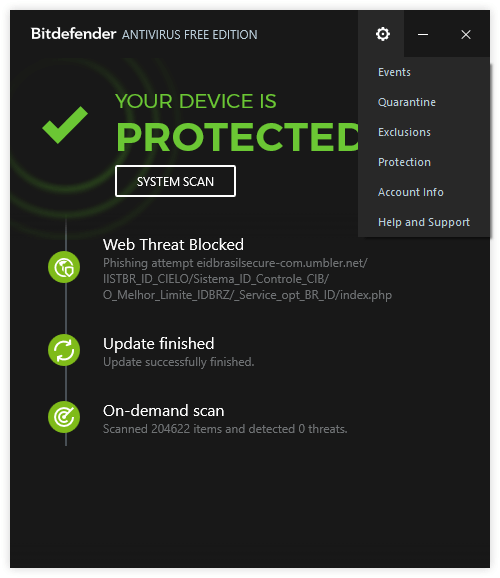
Task: Start a System Scan
Action: tap(175, 181)
